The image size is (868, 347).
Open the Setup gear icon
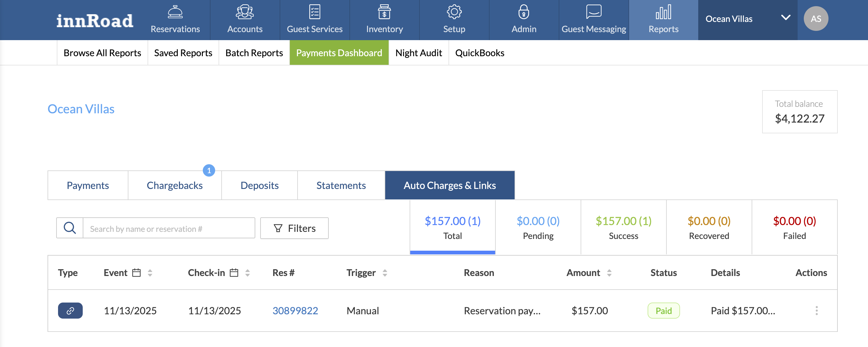454,12
